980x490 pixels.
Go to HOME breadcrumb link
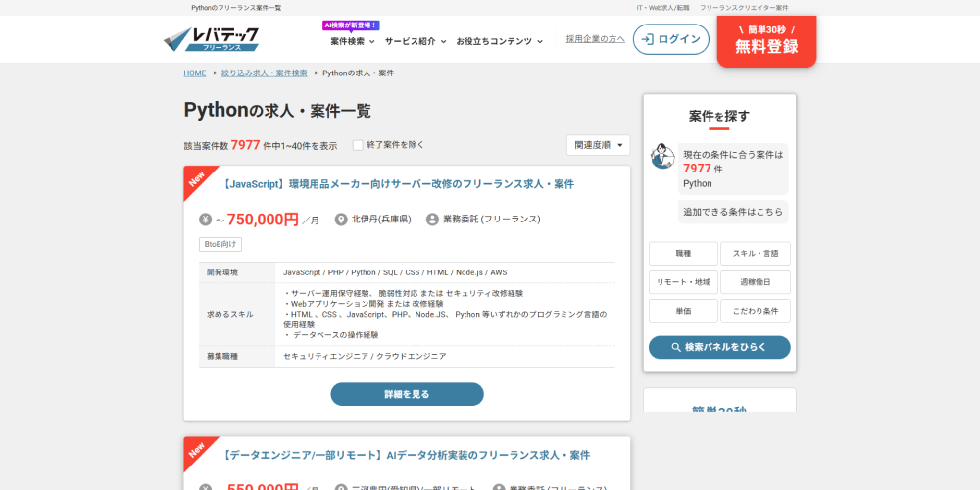tap(194, 73)
